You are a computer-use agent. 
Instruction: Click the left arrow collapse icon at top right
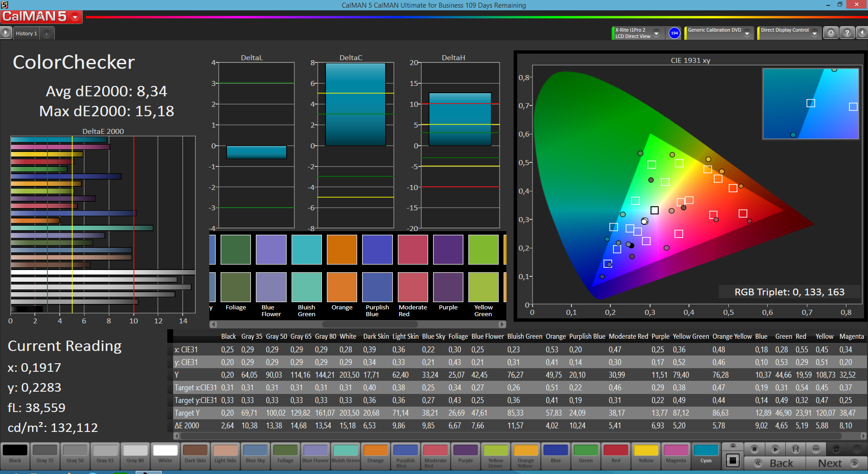tap(862, 33)
